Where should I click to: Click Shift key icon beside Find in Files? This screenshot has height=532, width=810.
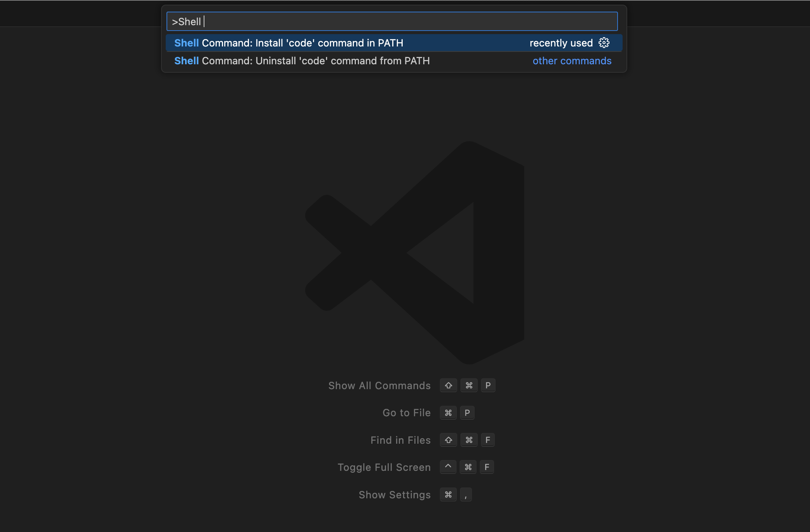[x=448, y=440]
